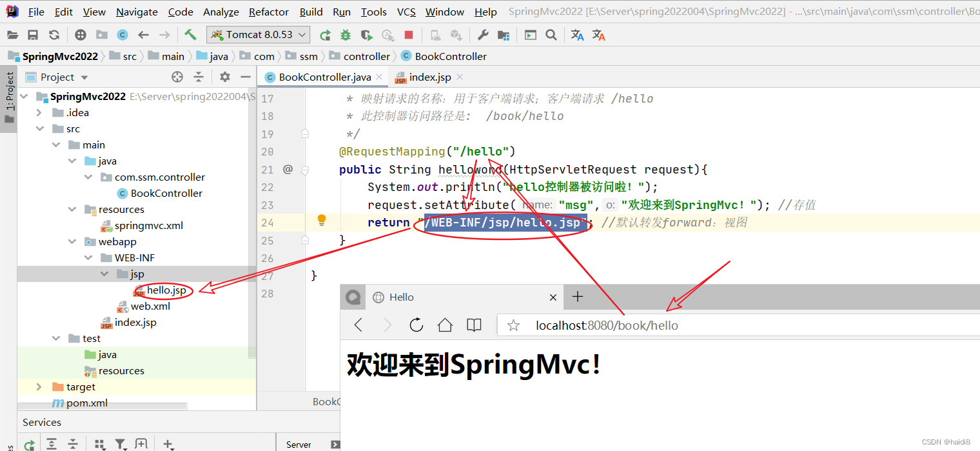Click the Forward navigation arrow in the toolbar
The height and width of the screenshot is (451, 980).
tap(164, 35)
